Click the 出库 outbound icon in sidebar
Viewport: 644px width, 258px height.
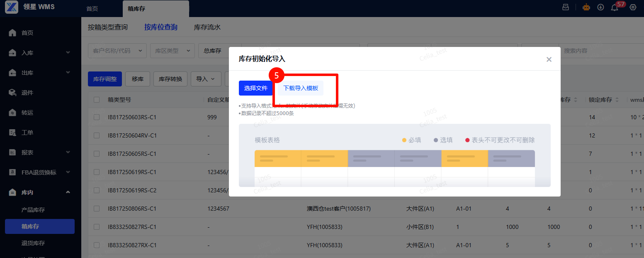[12, 73]
